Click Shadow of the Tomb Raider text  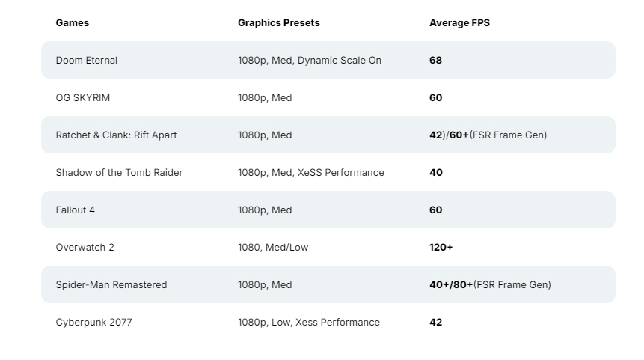tap(119, 172)
